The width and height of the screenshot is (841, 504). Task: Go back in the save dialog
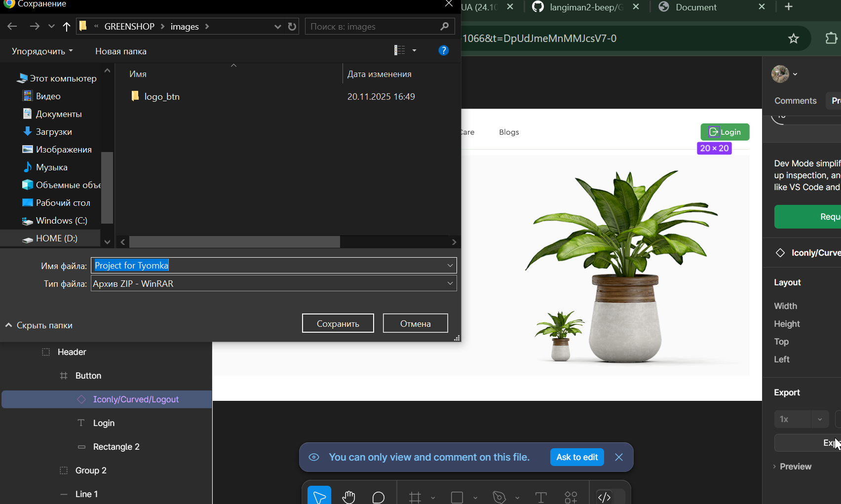point(12,27)
